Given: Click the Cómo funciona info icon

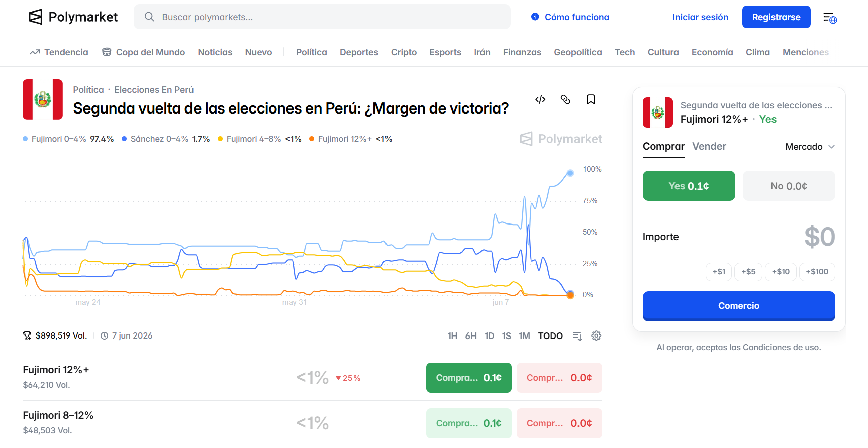Looking at the screenshot, I should click(535, 17).
